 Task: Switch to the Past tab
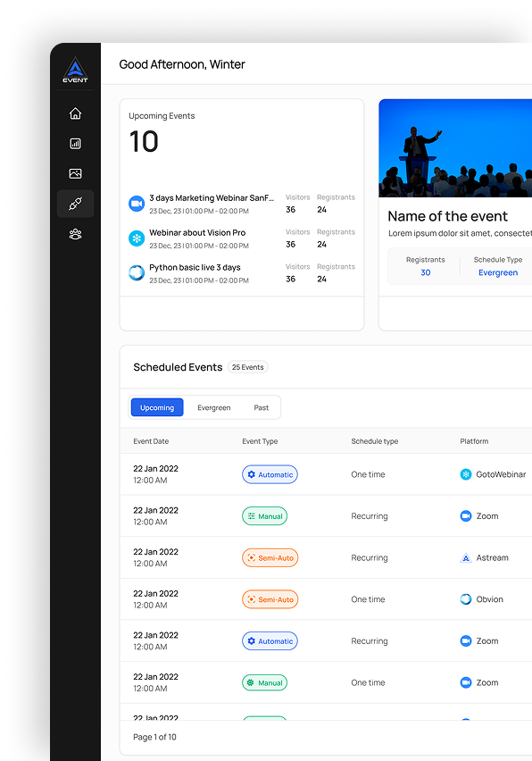[261, 407]
